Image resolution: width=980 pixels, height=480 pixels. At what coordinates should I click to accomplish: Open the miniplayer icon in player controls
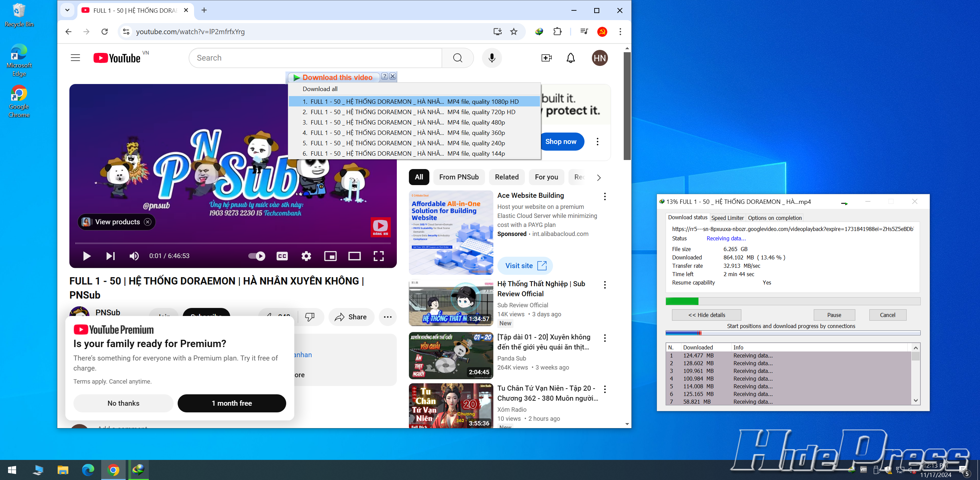330,256
